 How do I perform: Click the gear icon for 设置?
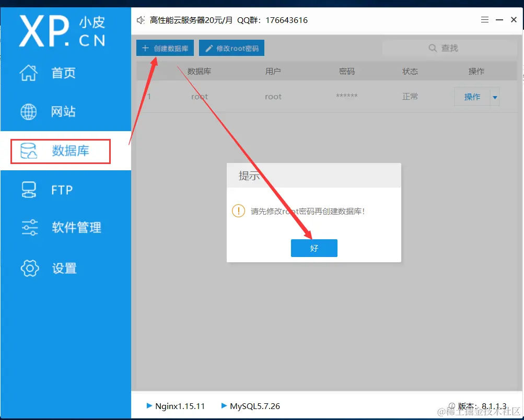tap(30, 269)
